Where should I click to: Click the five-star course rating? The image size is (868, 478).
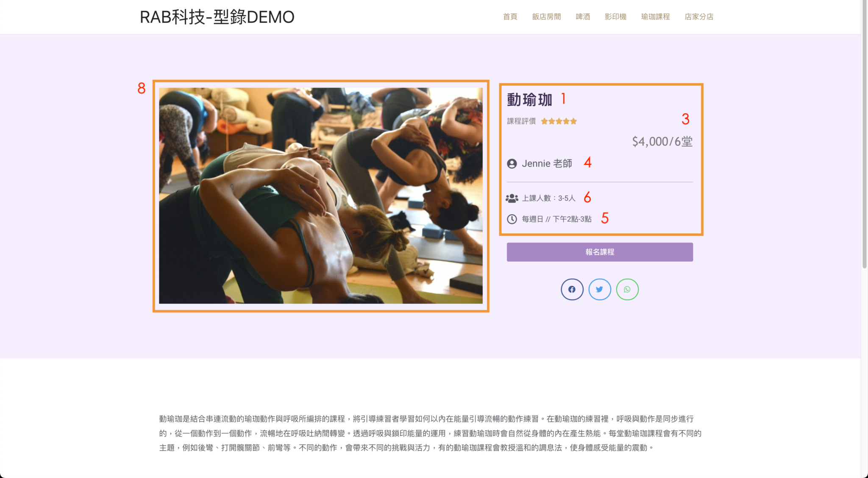point(559,121)
